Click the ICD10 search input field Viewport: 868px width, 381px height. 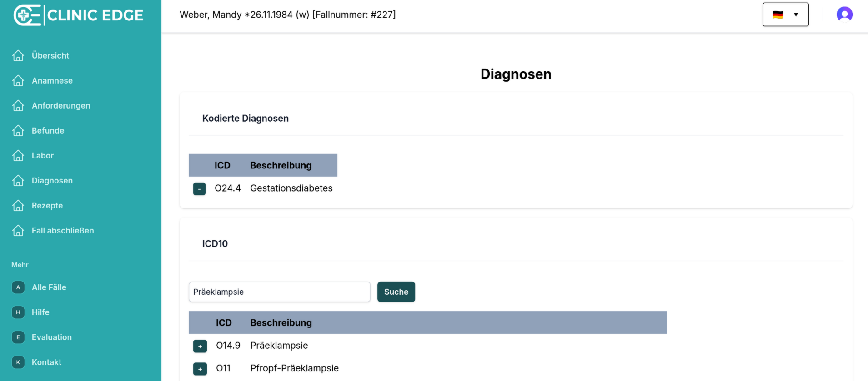(x=279, y=292)
